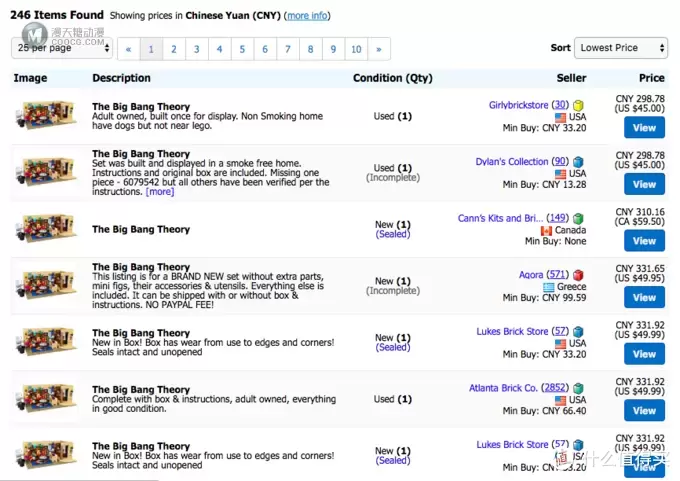Click the 'Min Buy: CNY 13.28' text
The width and height of the screenshot is (680, 481).
pos(544,185)
